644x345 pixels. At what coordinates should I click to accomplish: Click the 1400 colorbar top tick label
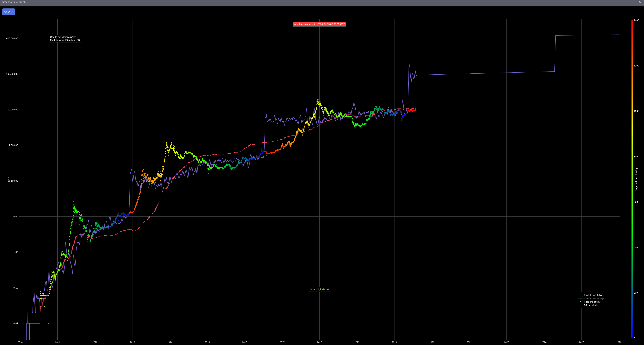click(636, 20)
